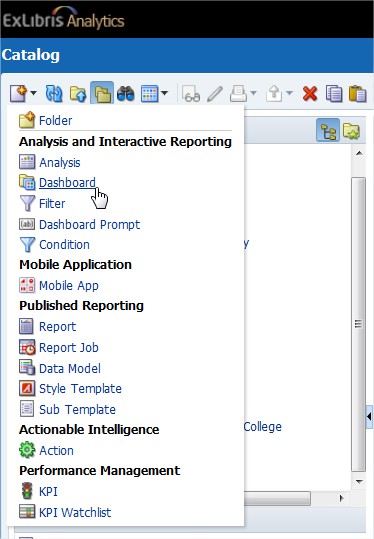Click the pencil Edit icon
Image resolution: width=374 pixels, height=539 pixels.
pyautogui.click(x=215, y=94)
